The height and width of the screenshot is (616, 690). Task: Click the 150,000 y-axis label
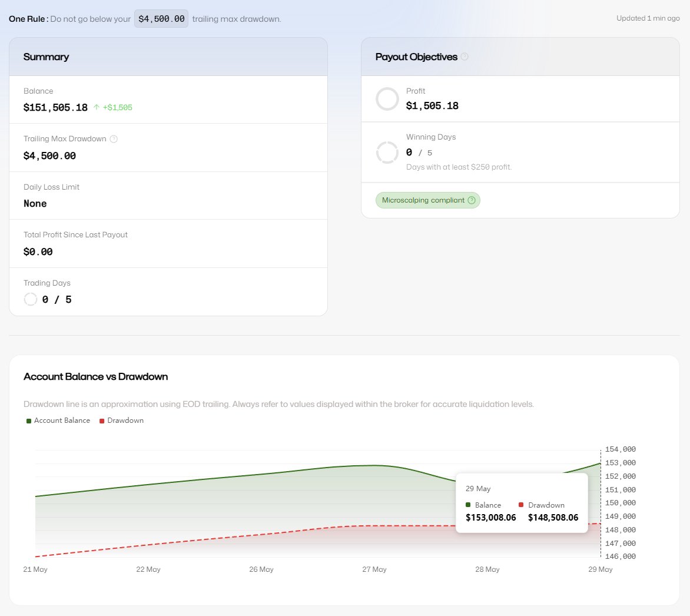(621, 503)
